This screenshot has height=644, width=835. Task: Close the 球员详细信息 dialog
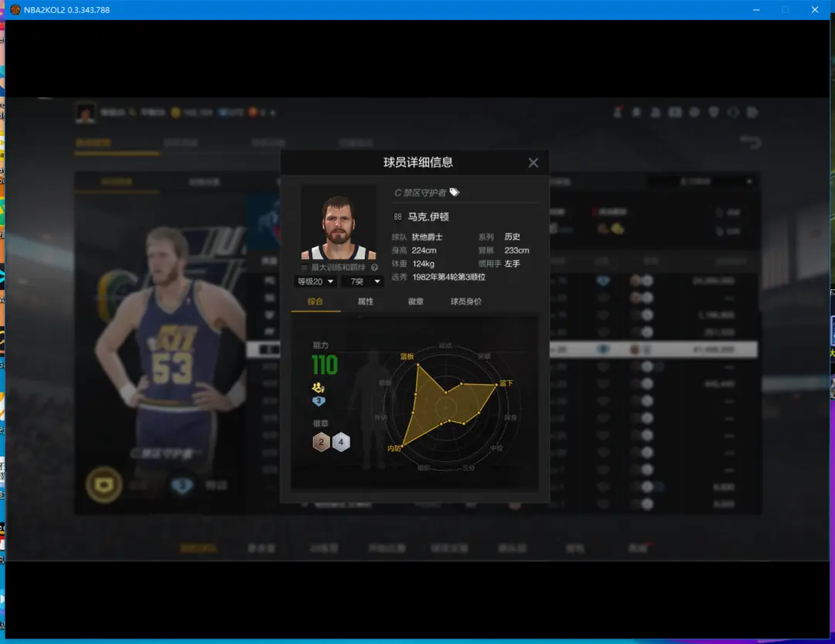tap(533, 163)
